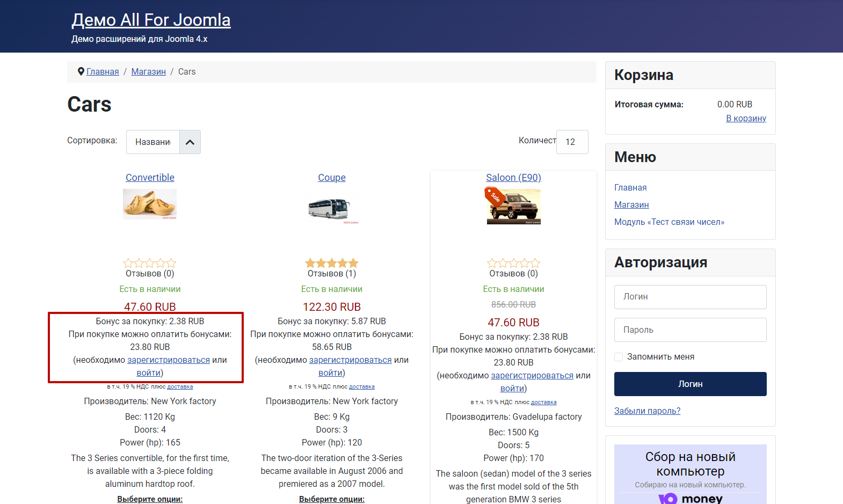The height and width of the screenshot is (504, 843).
Task: Toggle the sort direction arrow button
Action: 190,142
